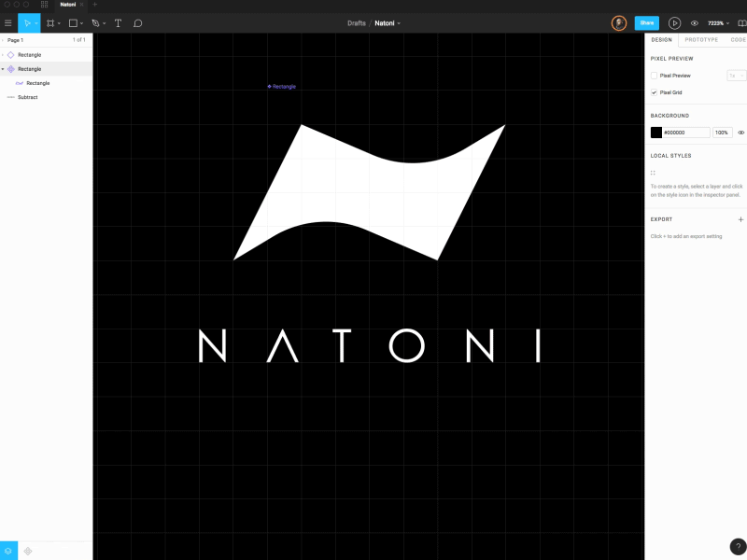Start presentation with the play icon

(674, 22)
